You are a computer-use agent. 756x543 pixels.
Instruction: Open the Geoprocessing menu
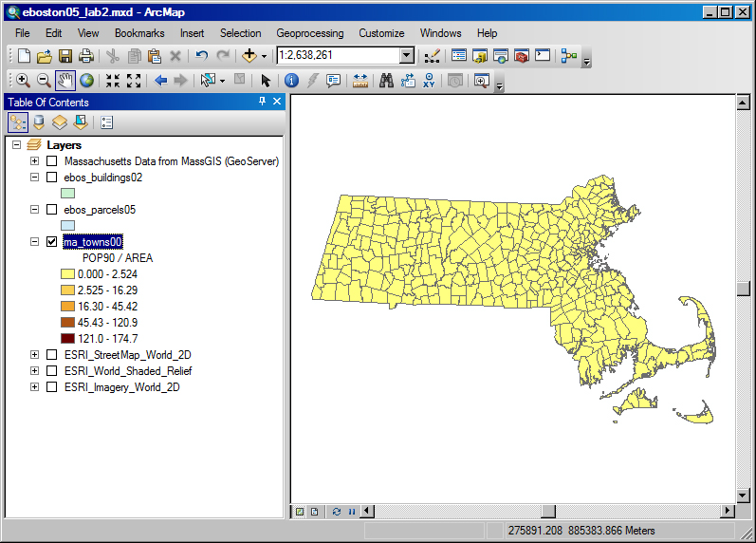pyautogui.click(x=309, y=33)
